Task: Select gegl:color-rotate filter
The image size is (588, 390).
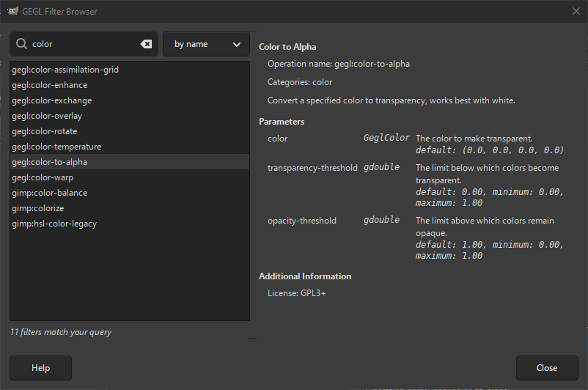Action: (x=130, y=131)
